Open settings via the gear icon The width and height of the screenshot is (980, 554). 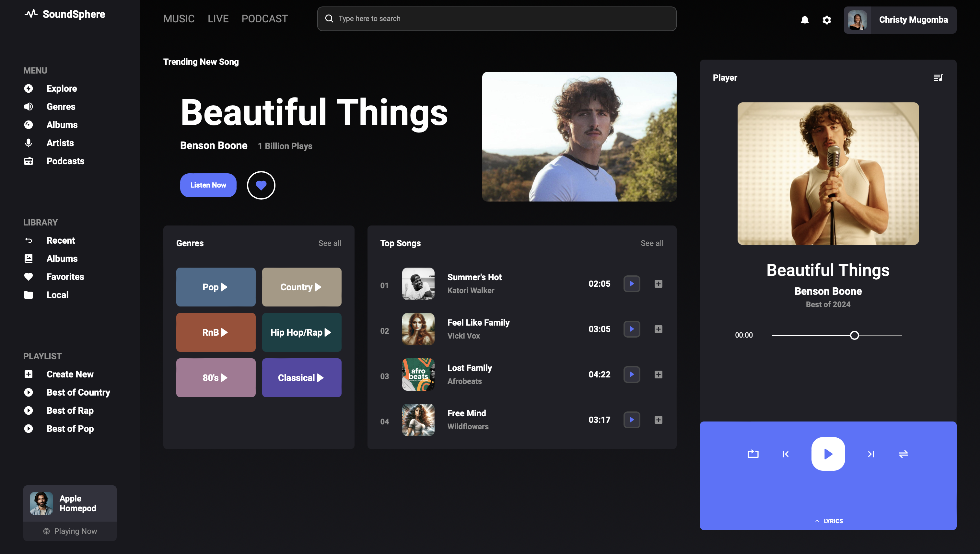coord(827,20)
